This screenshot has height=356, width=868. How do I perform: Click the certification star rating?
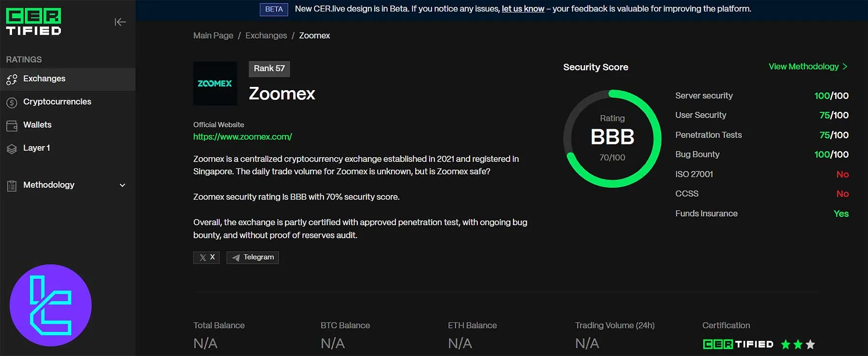(798, 344)
